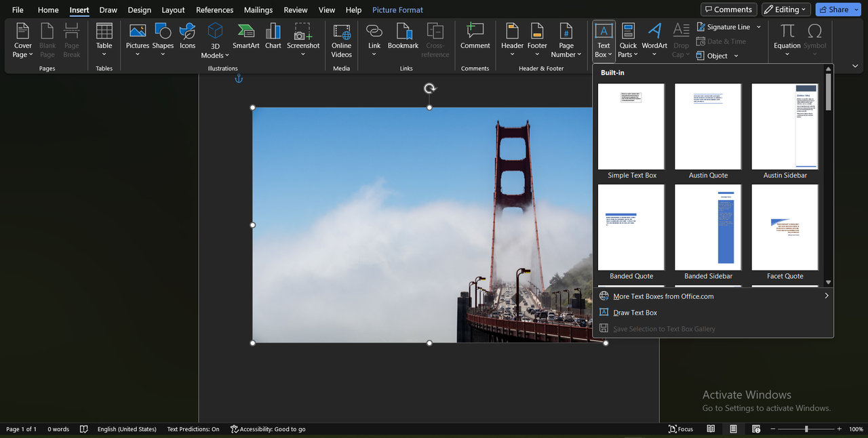Switch to the Layout tab
868x438 pixels.
pyautogui.click(x=173, y=10)
